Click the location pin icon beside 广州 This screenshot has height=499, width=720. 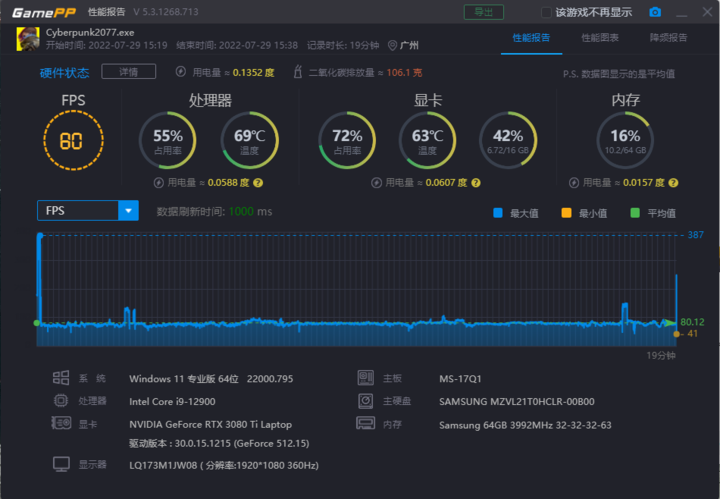[x=392, y=45]
